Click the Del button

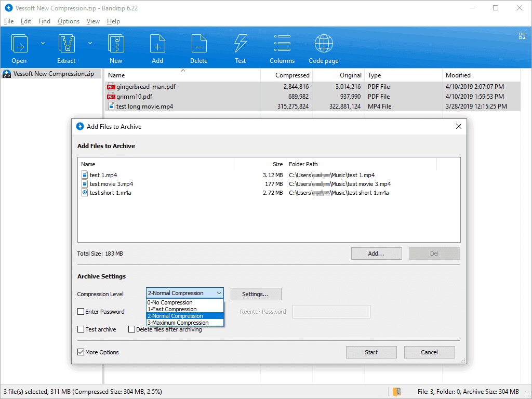[434, 254]
